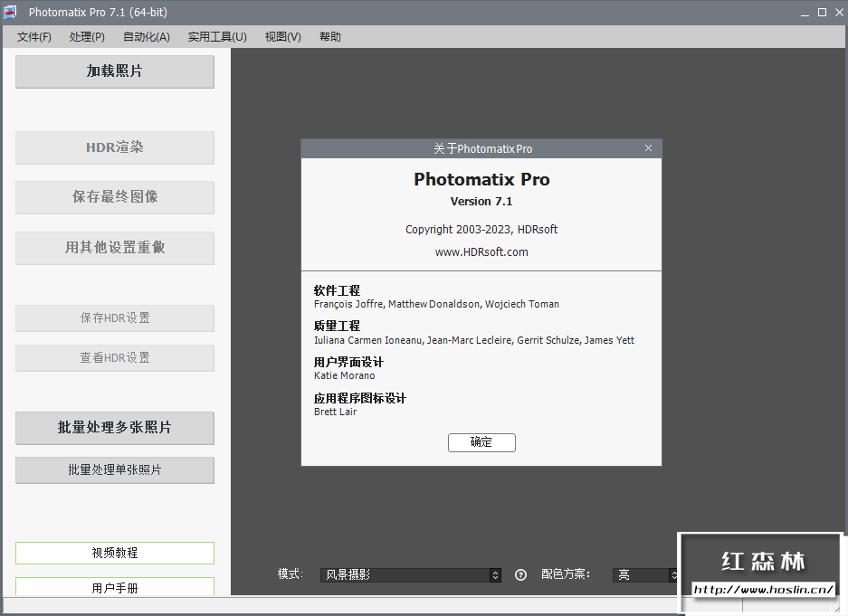Viewport: 848px width, 616px height.
Task: Close the 关于Photomatix Pro dialog with X
Action: [x=648, y=148]
